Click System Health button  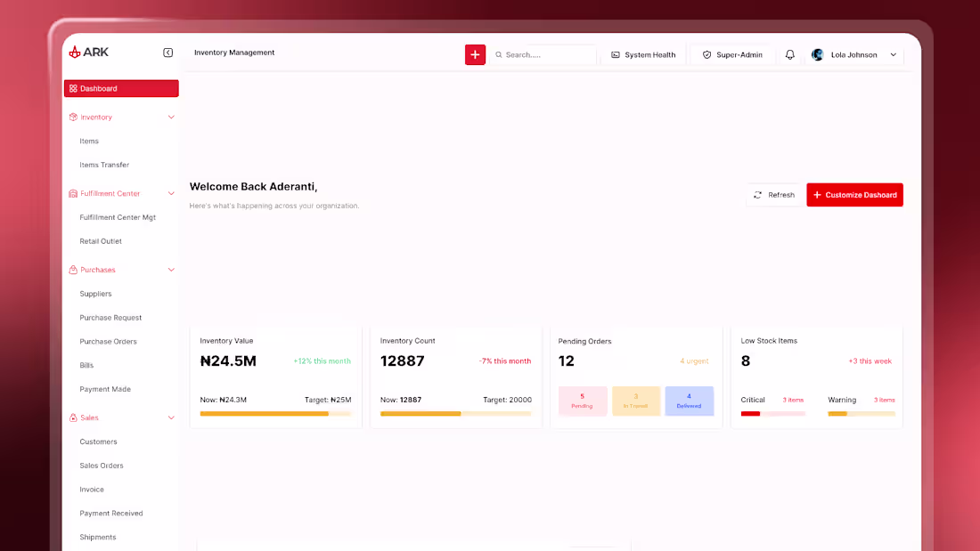643,55
